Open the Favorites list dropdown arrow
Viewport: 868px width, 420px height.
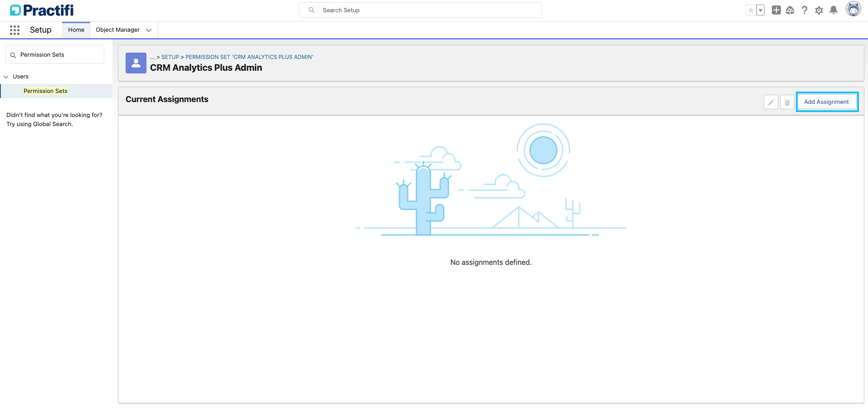(x=761, y=10)
